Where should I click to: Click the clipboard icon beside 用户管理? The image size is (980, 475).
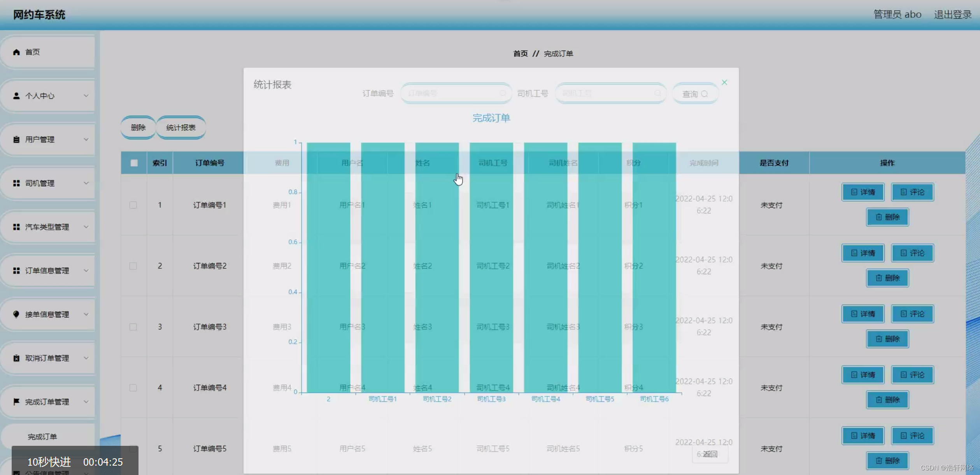click(x=16, y=139)
